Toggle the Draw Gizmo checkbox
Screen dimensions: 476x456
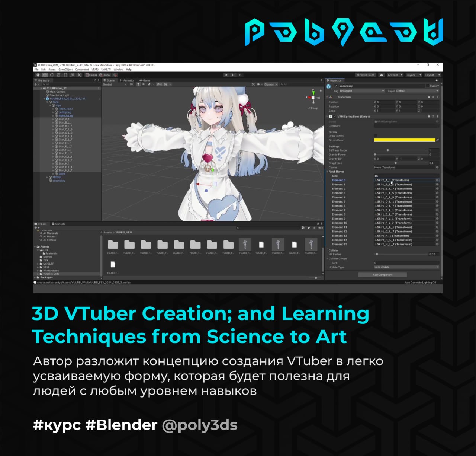click(x=375, y=136)
